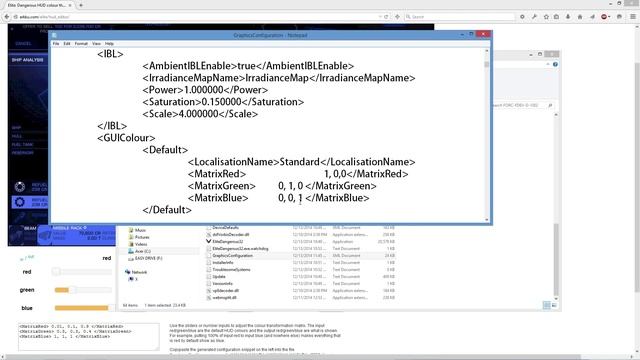The image size is (640, 360).
Task: Open the browser hamburger menu
Action: point(633,17)
